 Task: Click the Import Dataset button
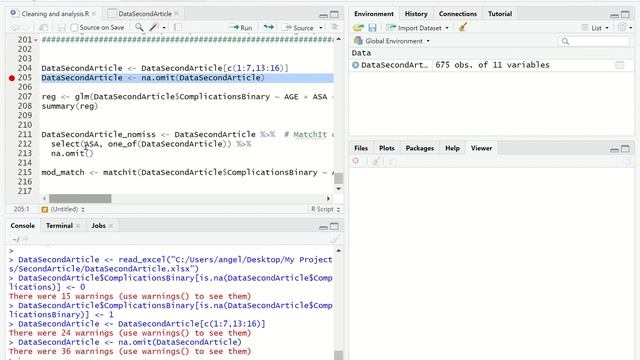click(414, 28)
